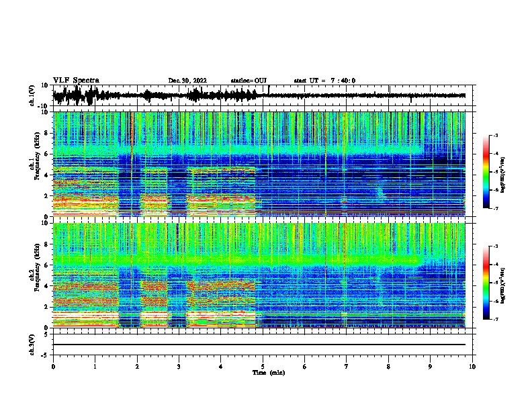Click the "ch.1(V)" waveform axis label

tap(32, 95)
